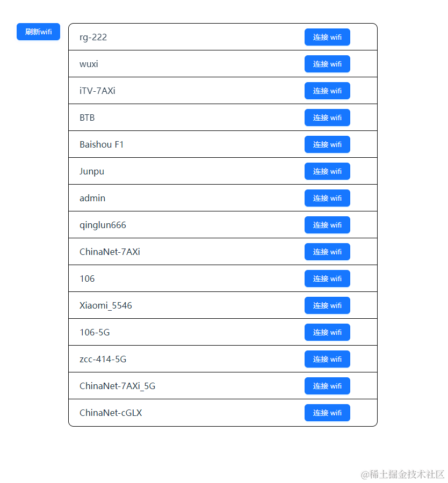Connect to the zcc-414-5G network
Image resolution: width=448 pixels, height=483 pixels.
327,359
